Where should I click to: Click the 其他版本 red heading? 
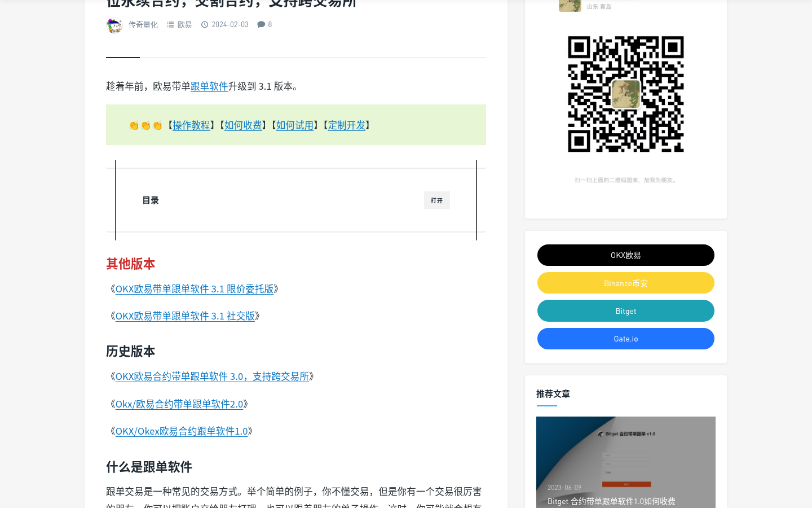130,264
